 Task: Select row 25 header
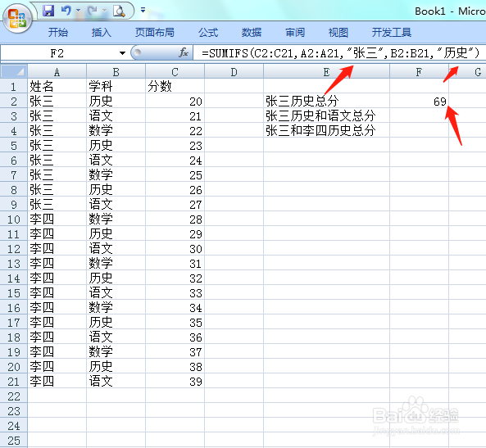click(x=14, y=441)
